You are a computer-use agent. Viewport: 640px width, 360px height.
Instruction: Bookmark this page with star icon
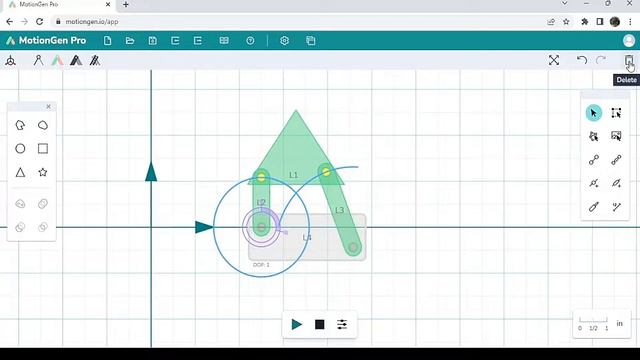(x=566, y=22)
